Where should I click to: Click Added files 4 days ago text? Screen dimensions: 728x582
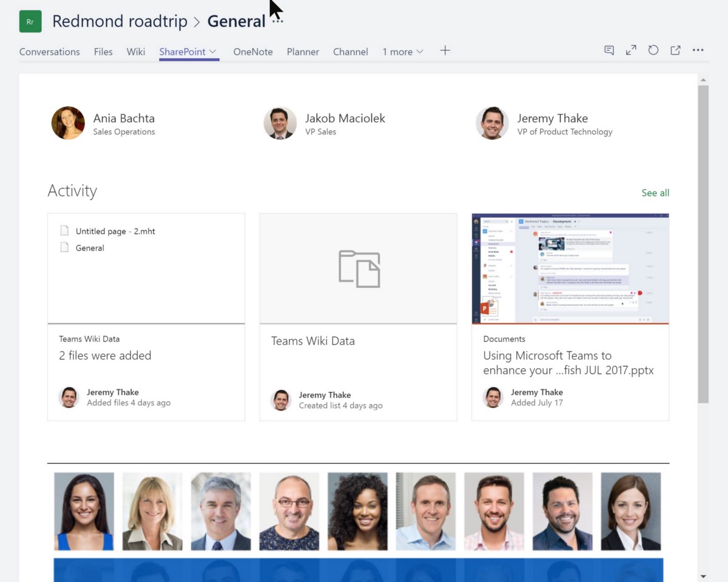point(129,403)
